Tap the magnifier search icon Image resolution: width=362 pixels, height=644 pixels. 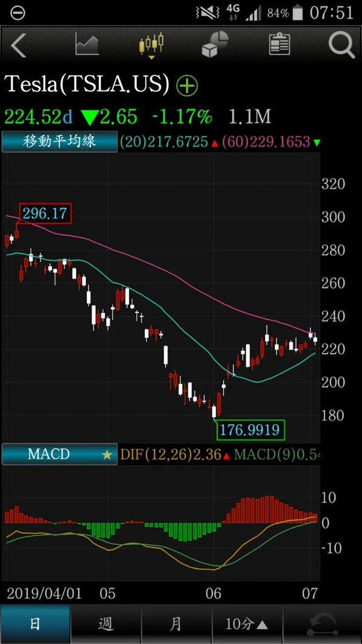341,45
